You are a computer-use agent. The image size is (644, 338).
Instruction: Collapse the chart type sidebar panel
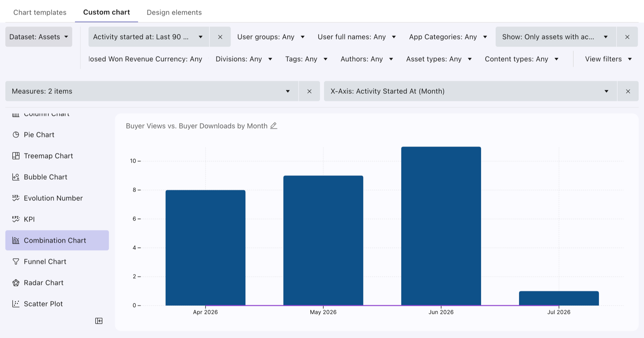pyautogui.click(x=99, y=321)
